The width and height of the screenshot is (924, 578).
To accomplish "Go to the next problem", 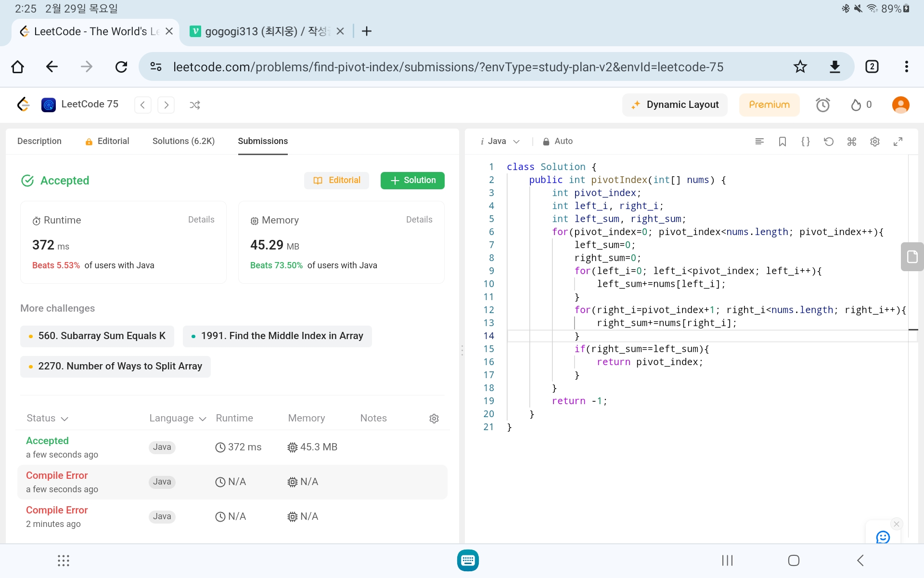I will (166, 105).
